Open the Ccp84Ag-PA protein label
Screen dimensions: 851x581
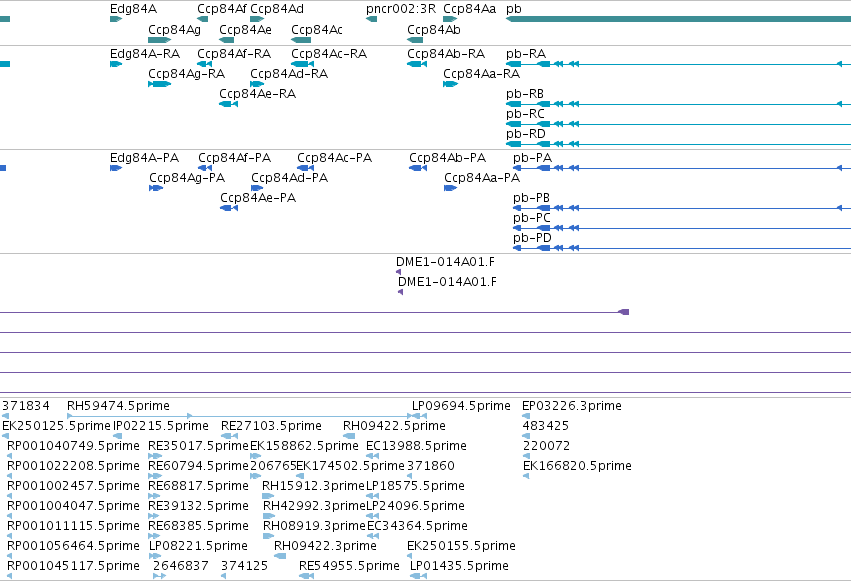coord(187,178)
